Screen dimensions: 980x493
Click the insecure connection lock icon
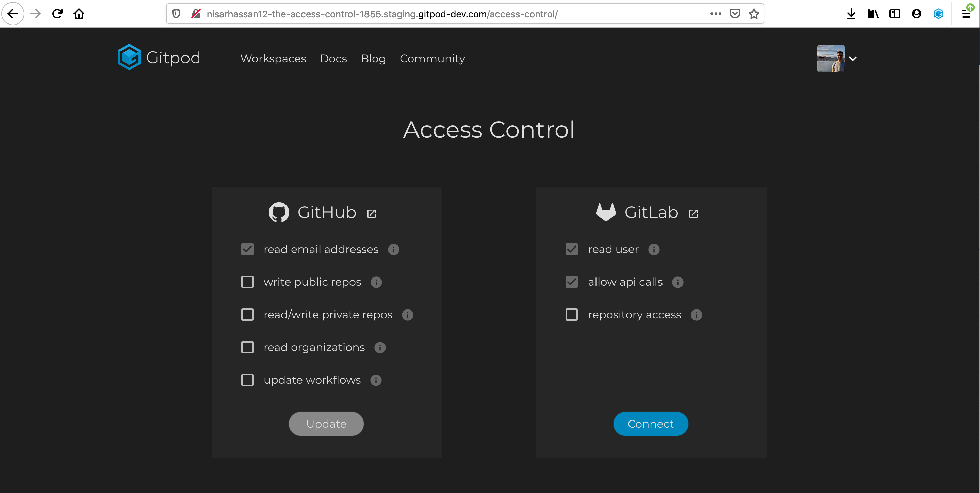196,14
